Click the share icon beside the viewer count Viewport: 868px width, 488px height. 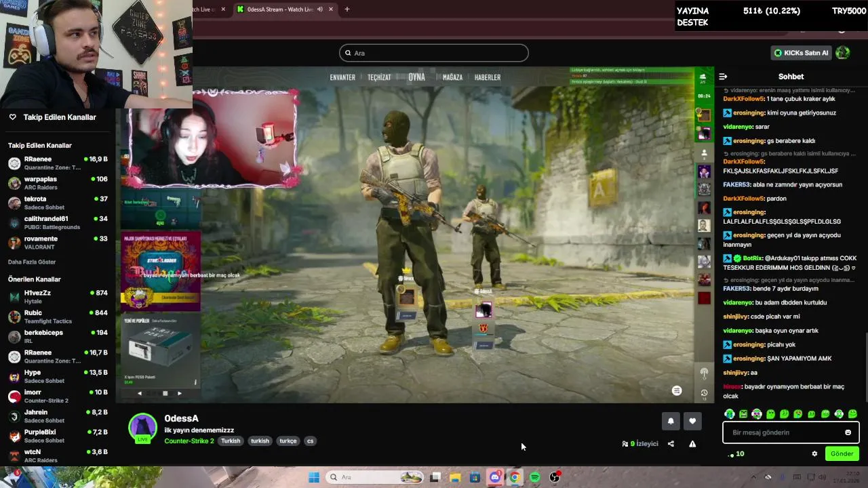coord(671,444)
